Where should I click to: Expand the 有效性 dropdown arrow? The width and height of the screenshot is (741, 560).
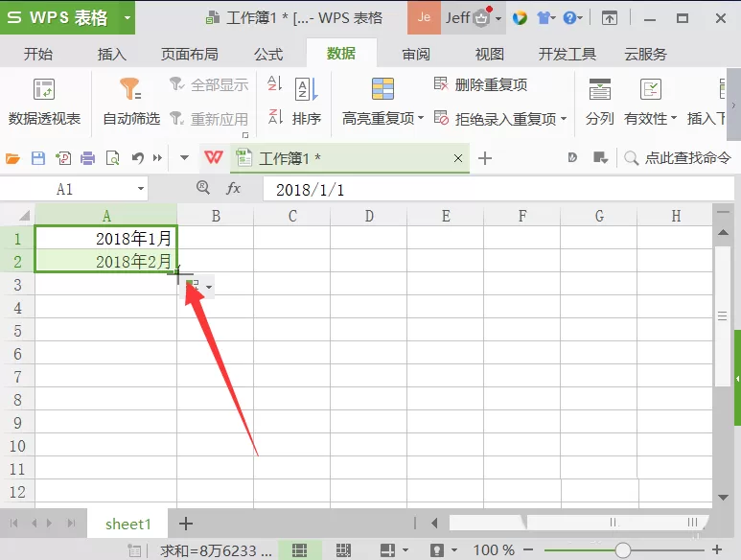tap(674, 118)
